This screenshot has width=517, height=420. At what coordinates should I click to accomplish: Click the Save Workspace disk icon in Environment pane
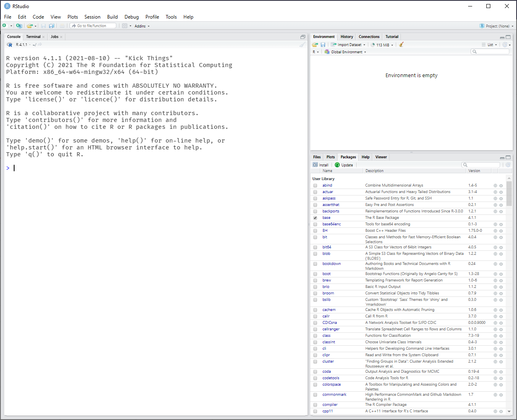(x=323, y=45)
